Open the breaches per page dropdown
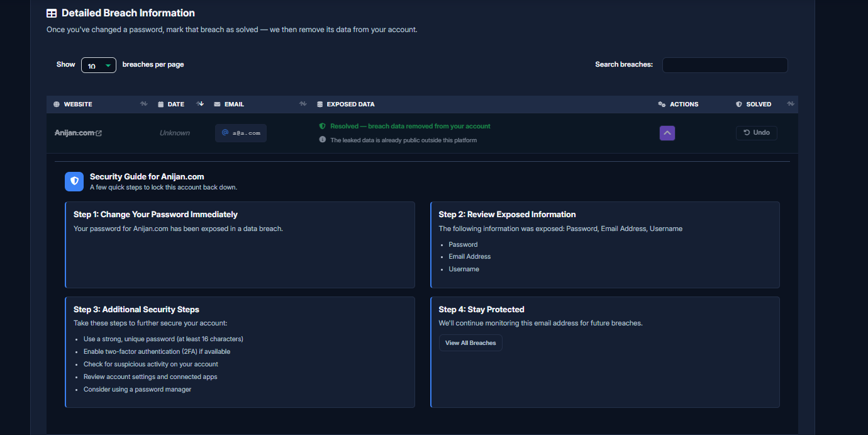 pyautogui.click(x=99, y=65)
